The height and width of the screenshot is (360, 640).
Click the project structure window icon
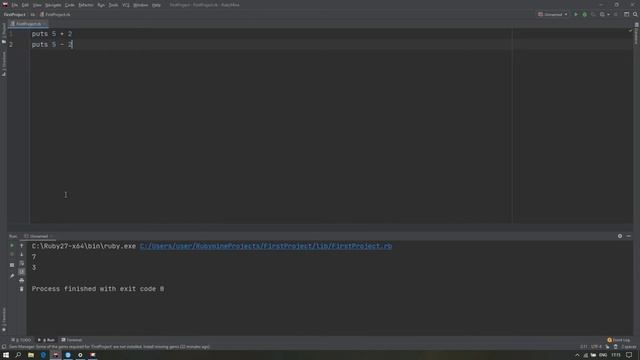pos(627,14)
